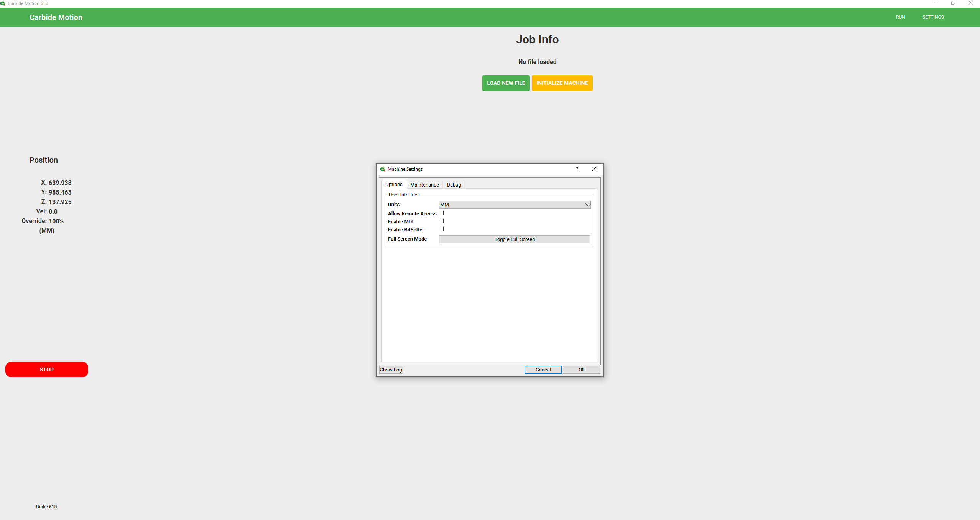The height and width of the screenshot is (520, 980).
Task: Click the Allow Remote Access label
Action: tap(412, 213)
